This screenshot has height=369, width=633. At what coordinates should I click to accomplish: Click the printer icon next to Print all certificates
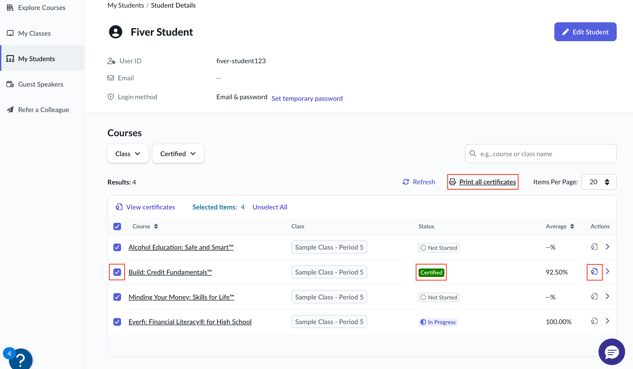tap(453, 182)
